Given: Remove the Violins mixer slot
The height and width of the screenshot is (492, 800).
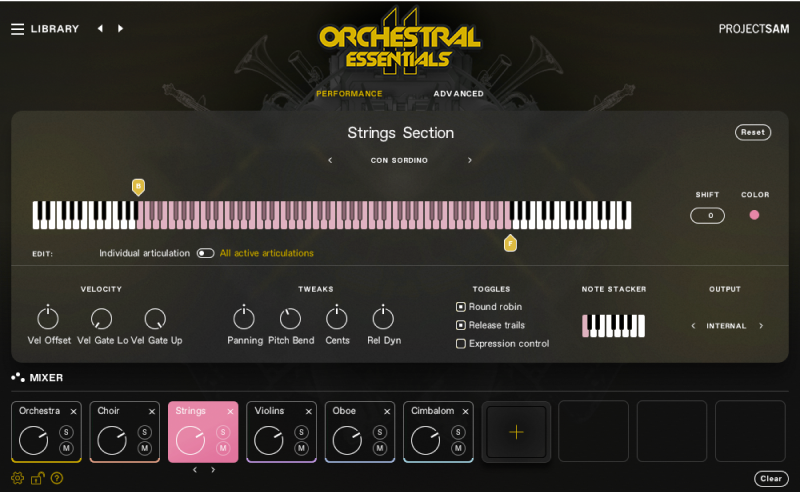Looking at the screenshot, I should (309, 411).
